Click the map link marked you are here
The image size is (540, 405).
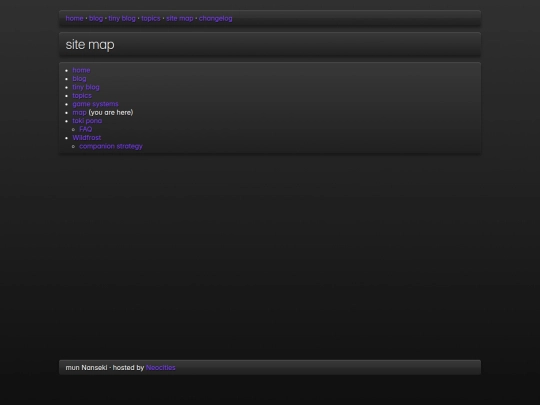[79, 113]
